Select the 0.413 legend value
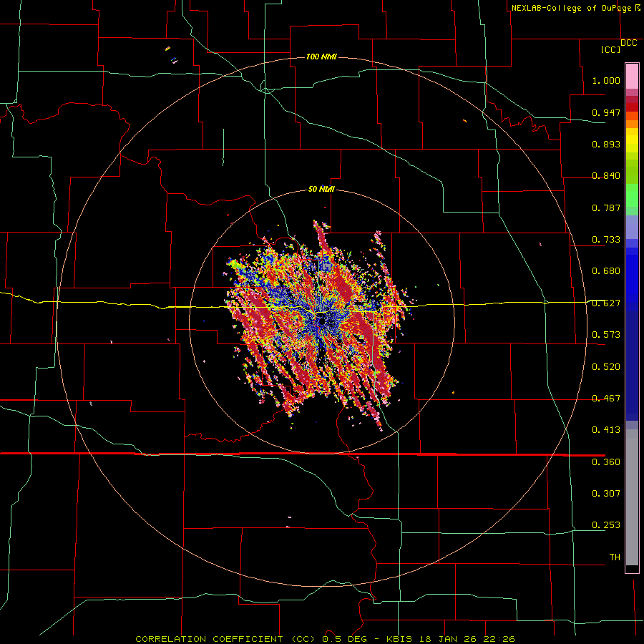This screenshot has height=644, width=644. click(x=606, y=430)
